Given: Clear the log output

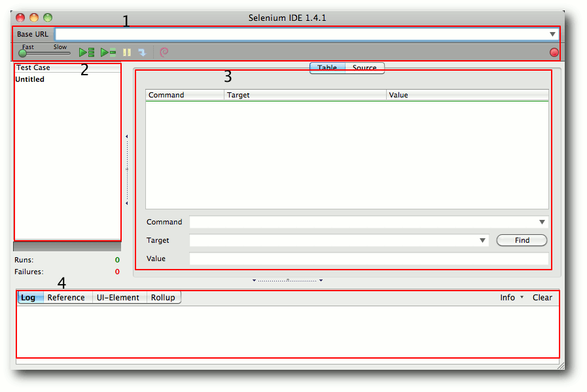Looking at the screenshot, I should (x=542, y=298).
